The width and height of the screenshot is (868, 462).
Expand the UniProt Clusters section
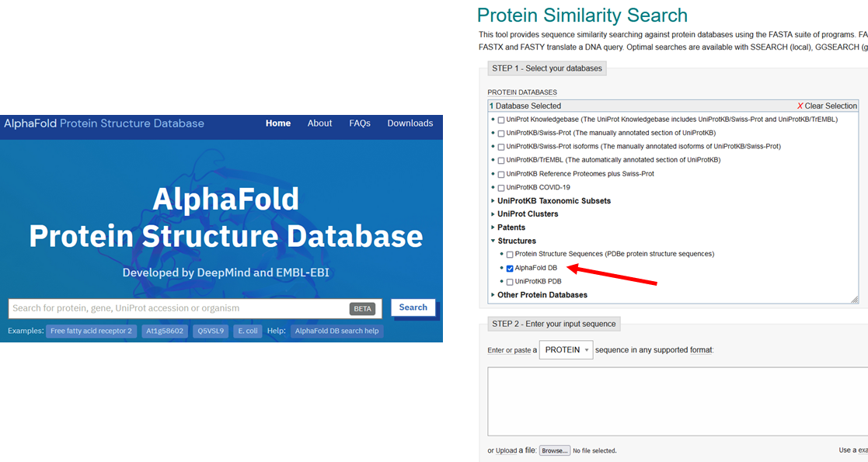click(493, 214)
